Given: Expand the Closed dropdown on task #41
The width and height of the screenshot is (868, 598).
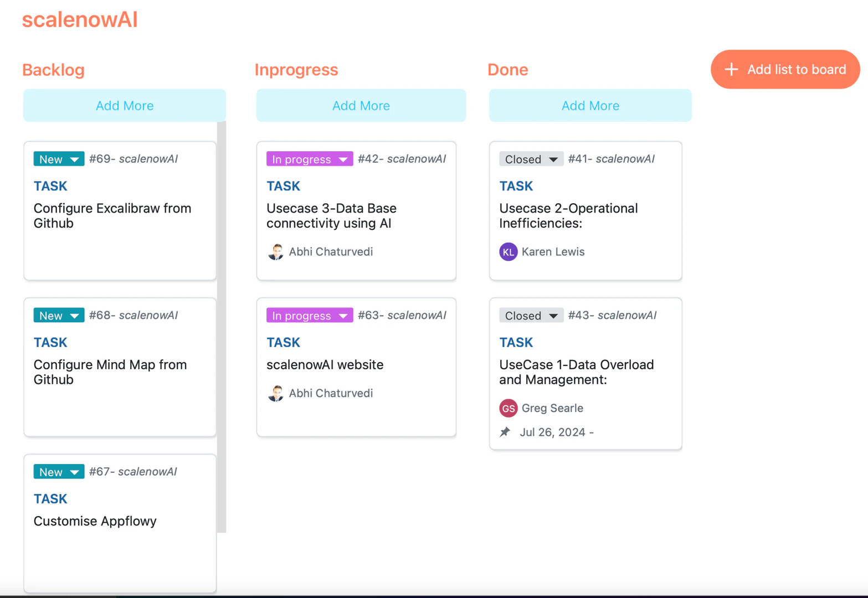Looking at the screenshot, I should pyautogui.click(x=530, y=159).
